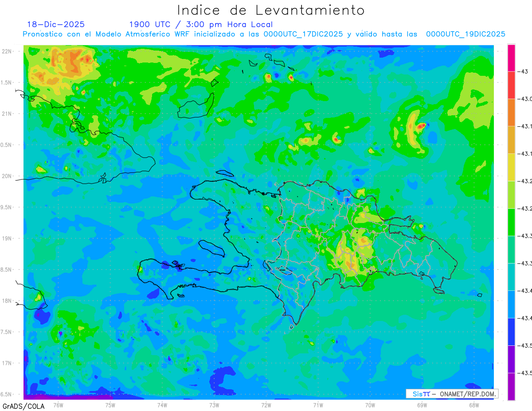Select the "69W" longitude label
This screenshot has height=411, width=532.
[422, 405]
